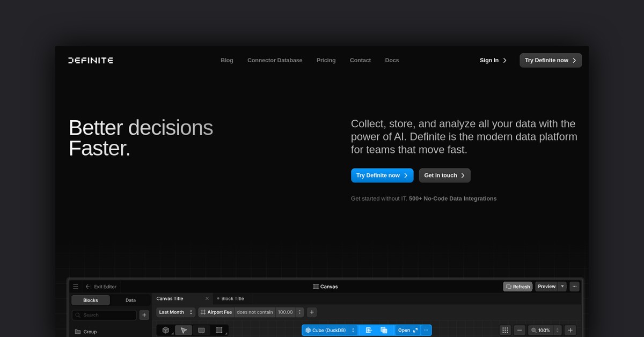Open the Last Month date dropdown
The height and width of the screenshot is (337, 644).
click(x=176, y=312)
